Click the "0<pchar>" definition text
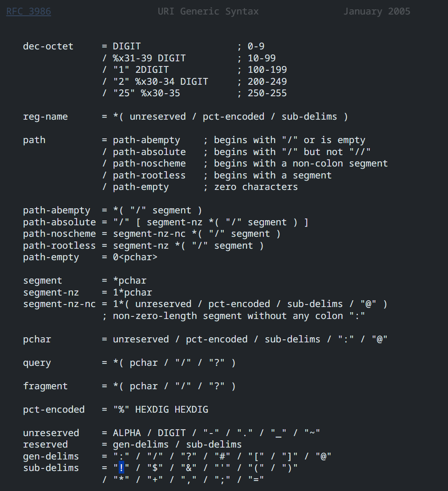Screen dimensions: 448x491 click(135, 258)
